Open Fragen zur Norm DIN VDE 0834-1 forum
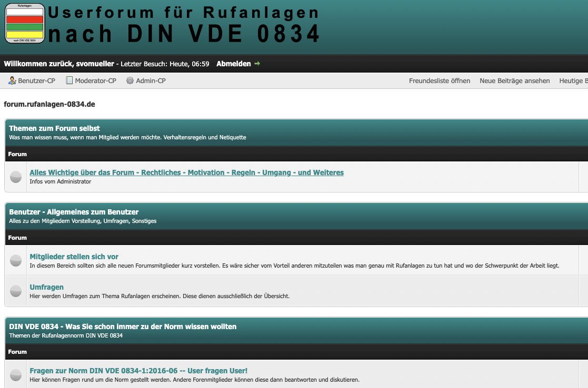Viewport: 588px width, 388px height. [x=138, y=371]
